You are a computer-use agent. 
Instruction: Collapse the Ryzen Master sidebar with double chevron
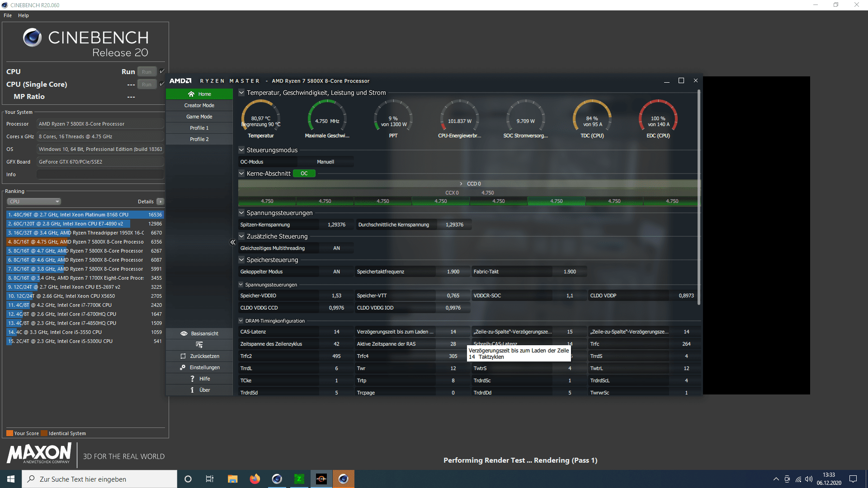pos(233,242)
